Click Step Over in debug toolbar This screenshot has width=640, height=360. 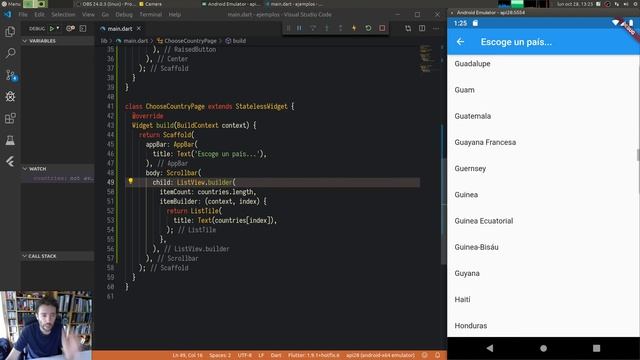click(313, 28)
